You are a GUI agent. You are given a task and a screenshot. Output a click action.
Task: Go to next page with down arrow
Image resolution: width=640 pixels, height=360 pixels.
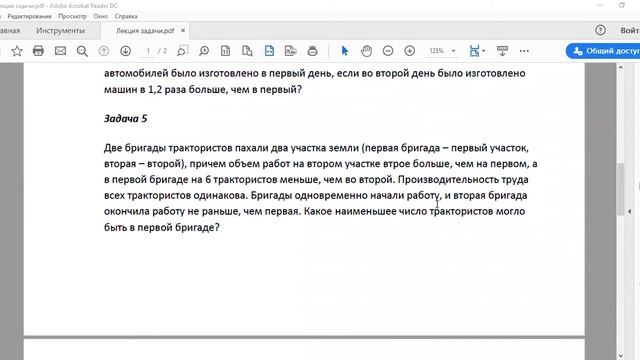126,51
